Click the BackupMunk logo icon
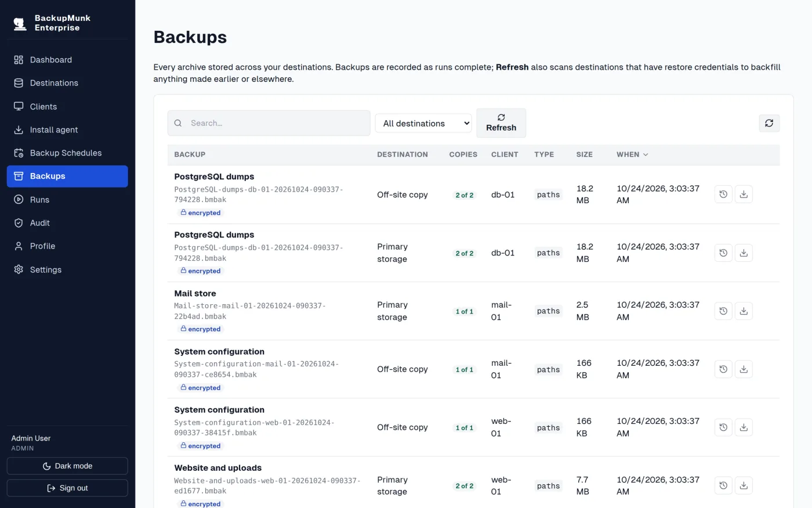Image resolution: width=812 pixels, height=508 pixels. pyautogui.click(x=20, y=23)
